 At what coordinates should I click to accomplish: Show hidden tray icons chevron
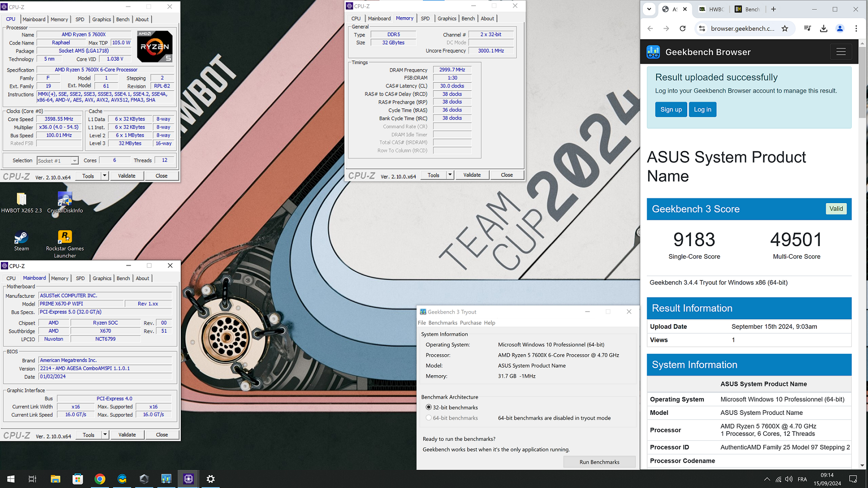tap(767, 479)
